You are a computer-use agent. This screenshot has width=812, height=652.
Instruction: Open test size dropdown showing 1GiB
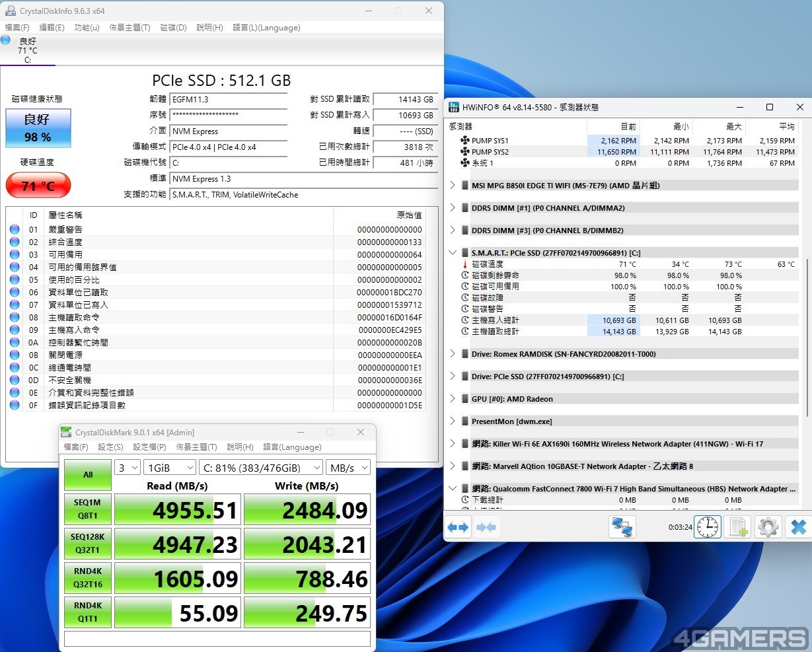click(x=170, y=468)
